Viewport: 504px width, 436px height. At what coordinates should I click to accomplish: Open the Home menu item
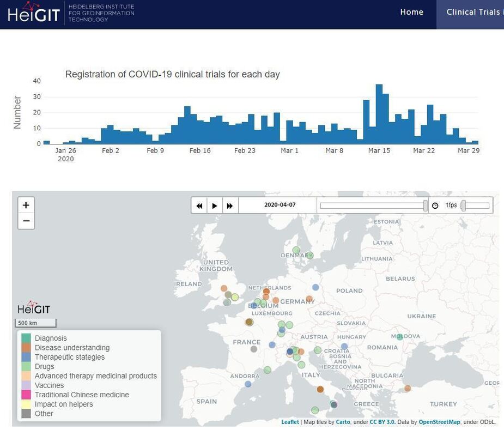click(411, 12)
